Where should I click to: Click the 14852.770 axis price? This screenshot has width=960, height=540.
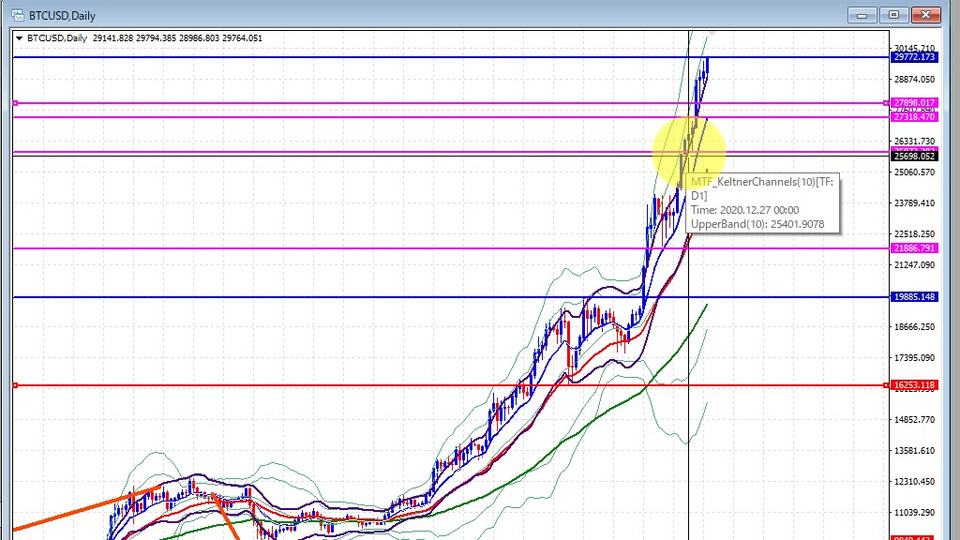click(x=915, y=419)
